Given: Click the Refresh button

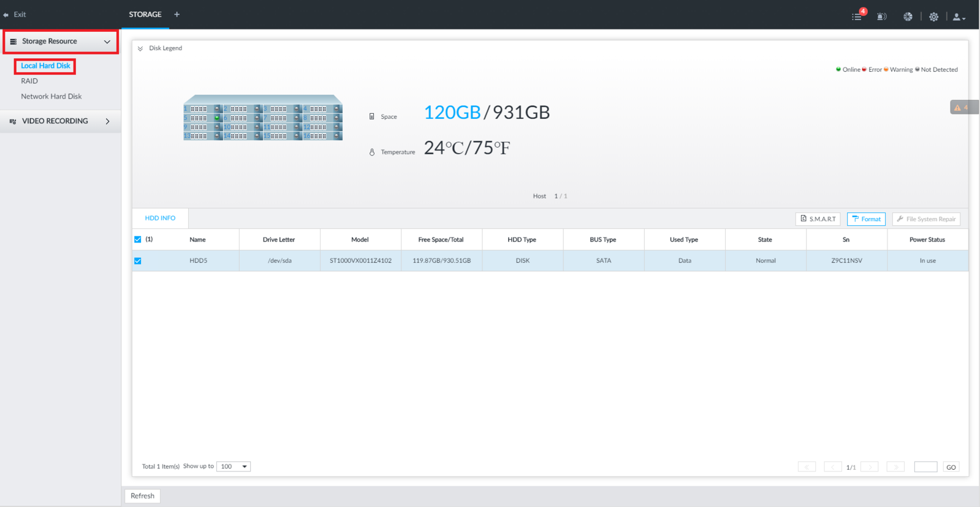Looking at the screenshot, I should (x=142, y=496).
